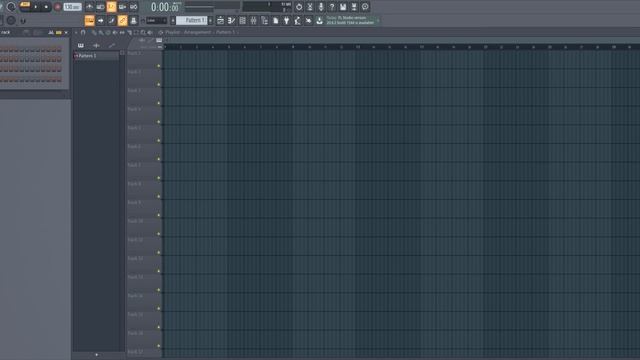Mute Track 5 with its green dot
640x360 pixels.
159,140
